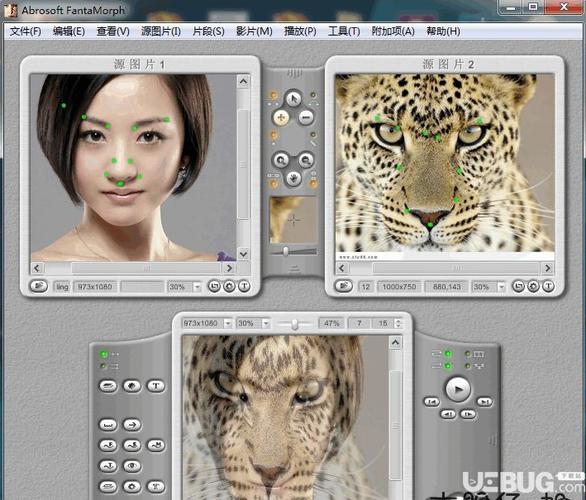Viewport: 586px width, 500px height.
Task: Select the add key dot (plus) tool
Action: point(281,117)
